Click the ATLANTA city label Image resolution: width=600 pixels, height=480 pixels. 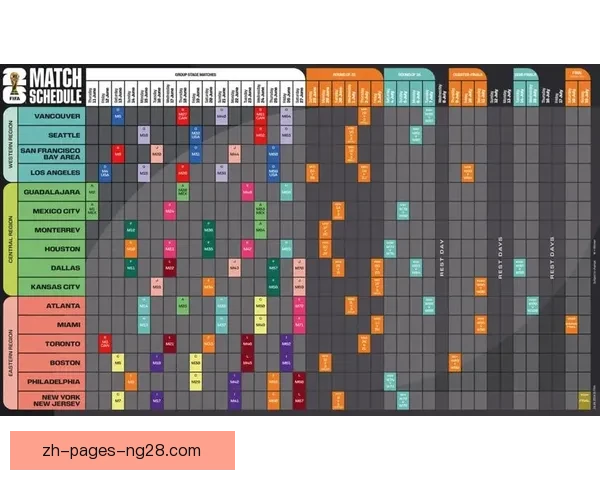tap(51, 306)
